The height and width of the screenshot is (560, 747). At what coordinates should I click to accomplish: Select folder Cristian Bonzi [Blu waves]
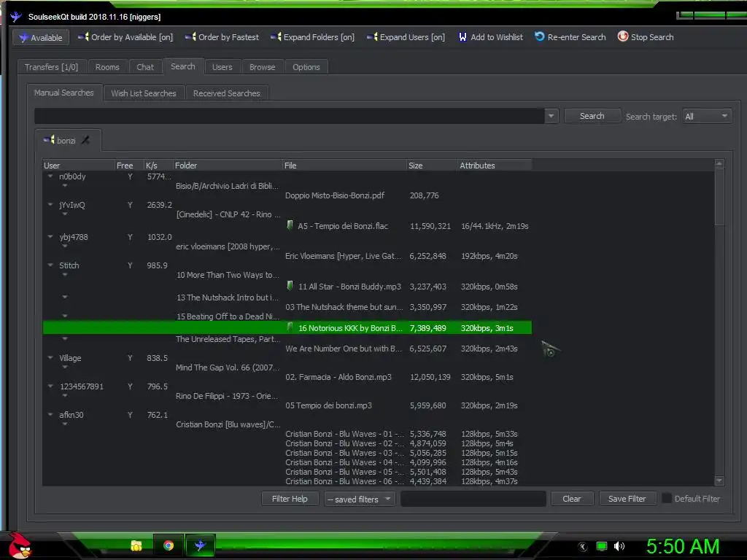tap(228, 424)
